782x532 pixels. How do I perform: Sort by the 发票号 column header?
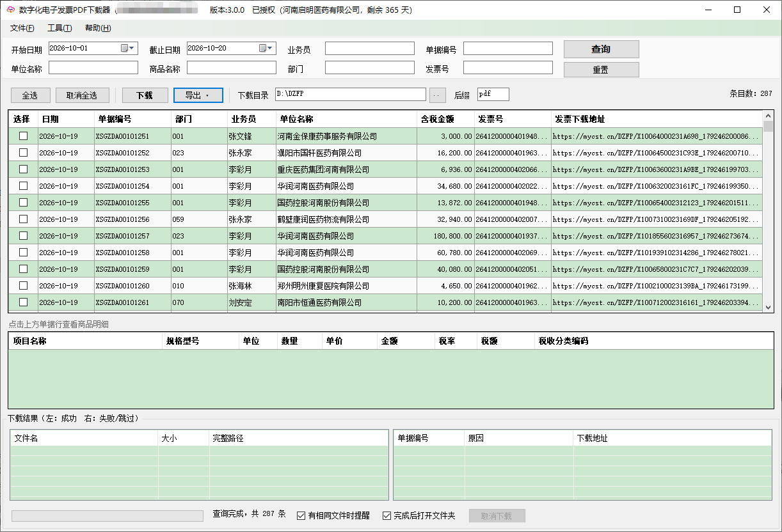click(513, 120)
